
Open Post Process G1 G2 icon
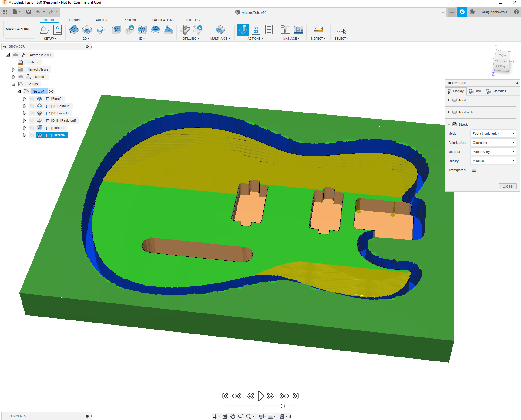coord(256,30)
